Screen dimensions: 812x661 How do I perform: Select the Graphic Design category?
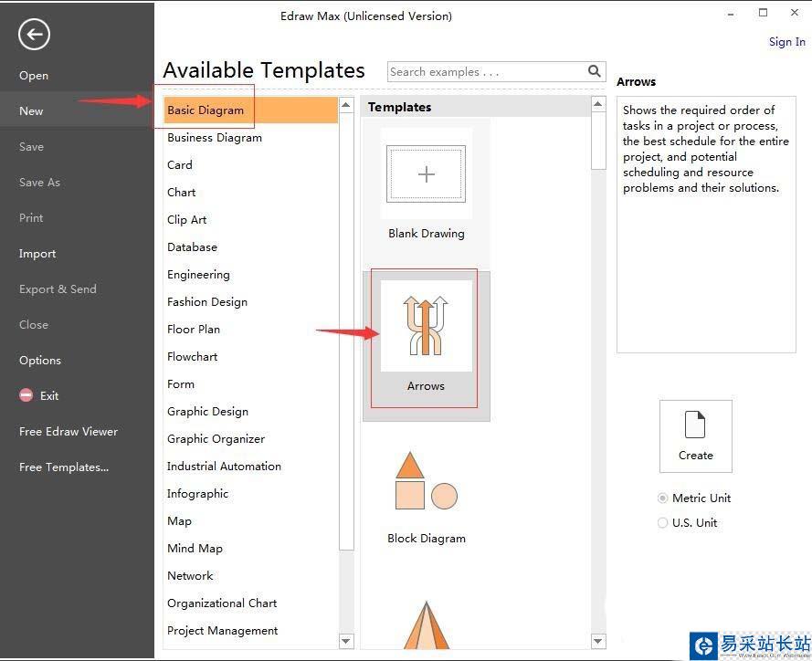coord(207,412)
